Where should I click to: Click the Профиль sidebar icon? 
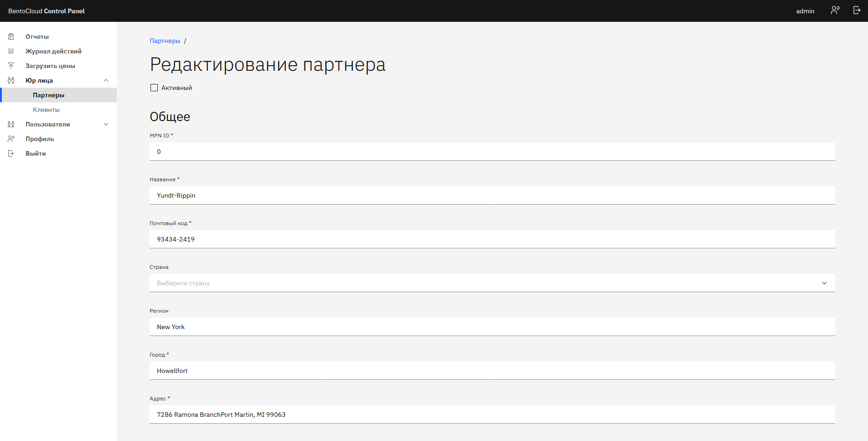click(11, 139)
